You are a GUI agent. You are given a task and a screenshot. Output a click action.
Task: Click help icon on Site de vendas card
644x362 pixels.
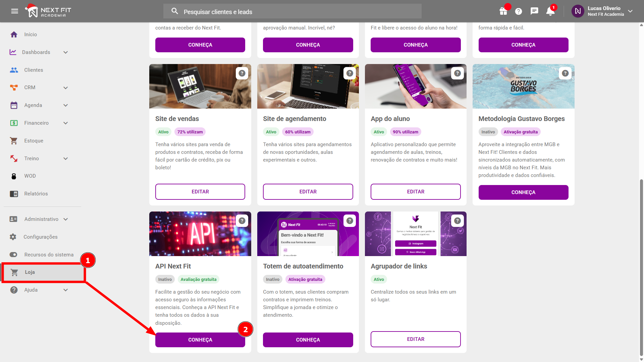[242, 73]
